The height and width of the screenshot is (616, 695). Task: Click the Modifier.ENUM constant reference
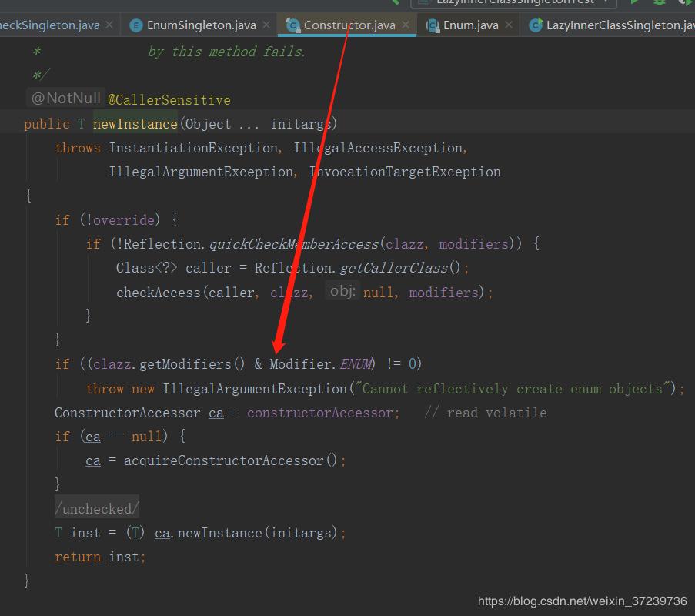tap(355, 364)
